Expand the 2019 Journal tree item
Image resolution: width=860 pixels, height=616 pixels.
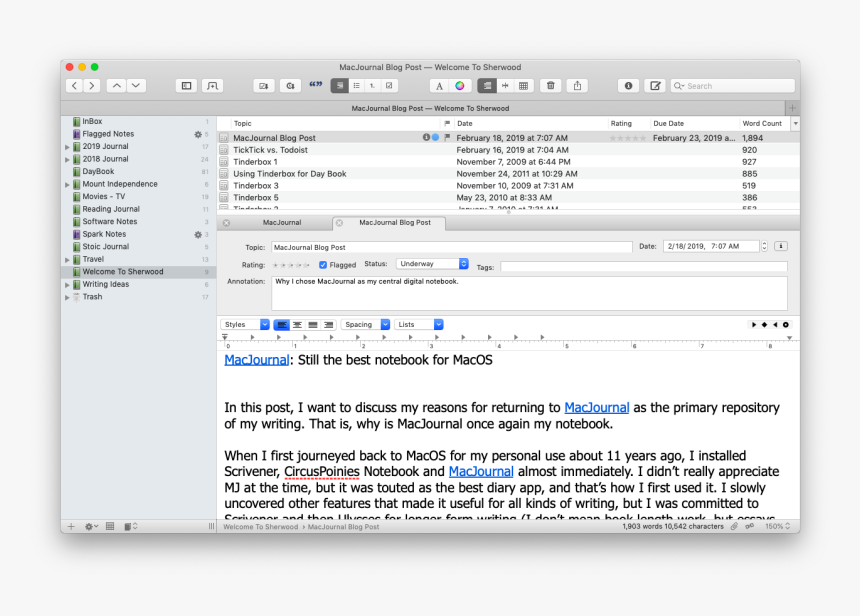coord(67,147)
